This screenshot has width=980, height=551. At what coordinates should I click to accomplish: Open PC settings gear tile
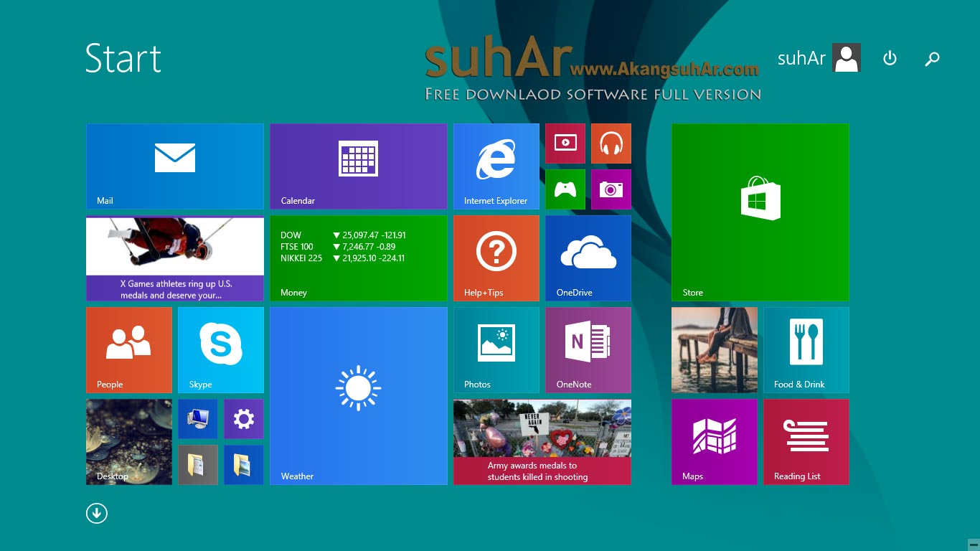[x=244, y=419]
